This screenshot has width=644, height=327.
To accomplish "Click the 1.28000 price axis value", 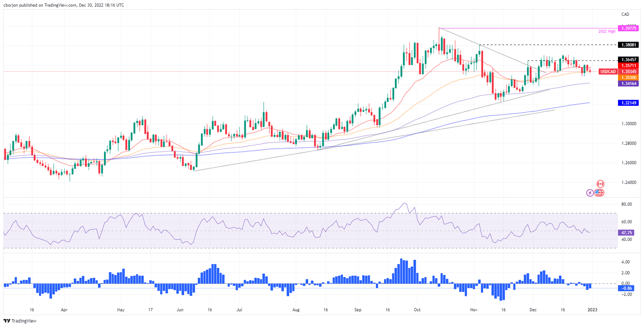I will 629,143.
